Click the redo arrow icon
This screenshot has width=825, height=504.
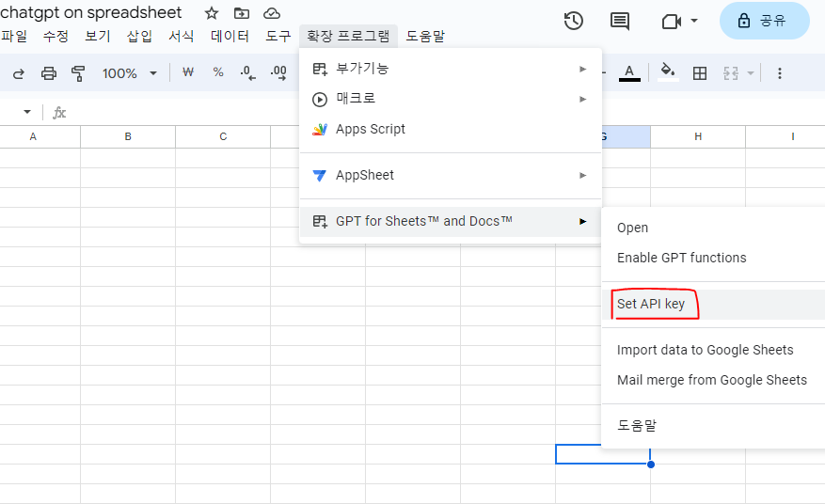click(x=19, y=73)
